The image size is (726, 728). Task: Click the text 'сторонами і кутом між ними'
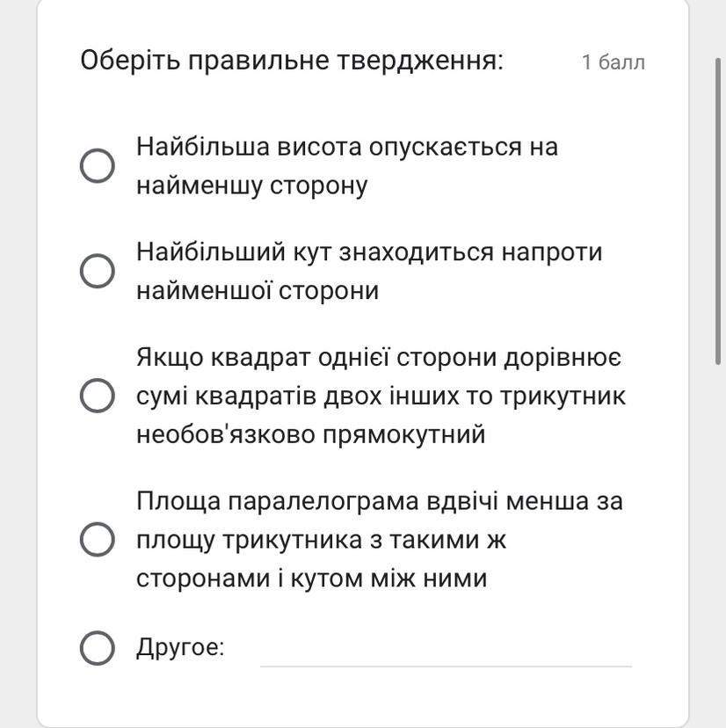click(312, 579)
